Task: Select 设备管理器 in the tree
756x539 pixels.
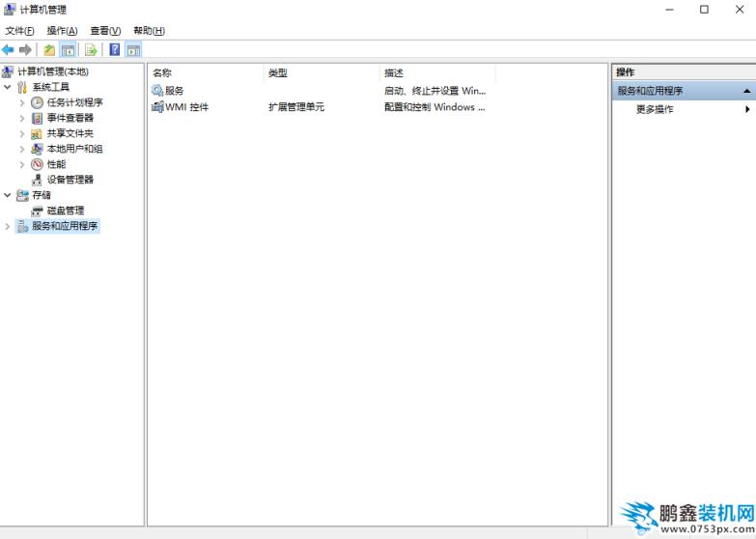Action: tap(70, 180)
